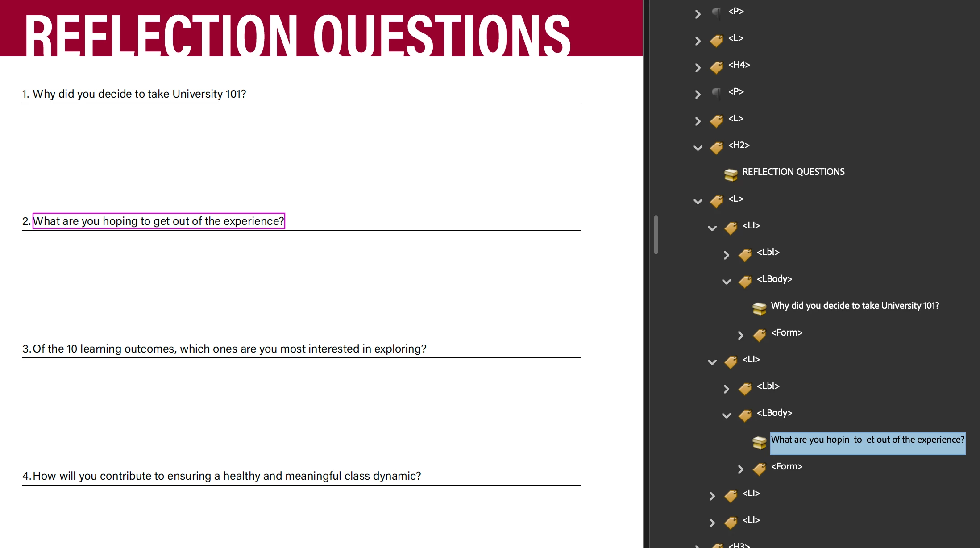The height and width of the screenshot is (548, 980).
Task: Click the second Lbl tag icon
Action: tap(745, 388)
